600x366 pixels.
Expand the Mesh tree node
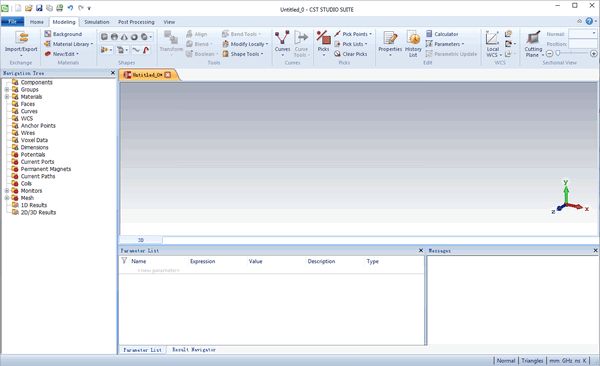point(7,198)
